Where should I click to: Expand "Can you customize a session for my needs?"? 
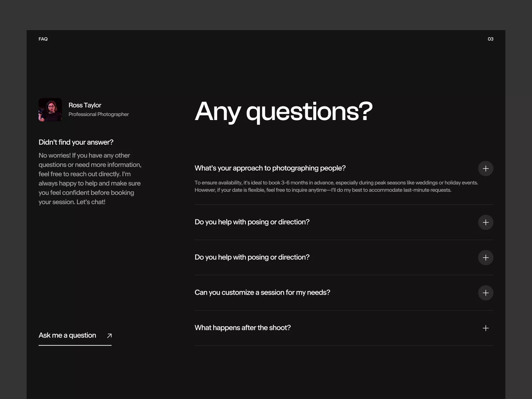[x=262, y=293]
